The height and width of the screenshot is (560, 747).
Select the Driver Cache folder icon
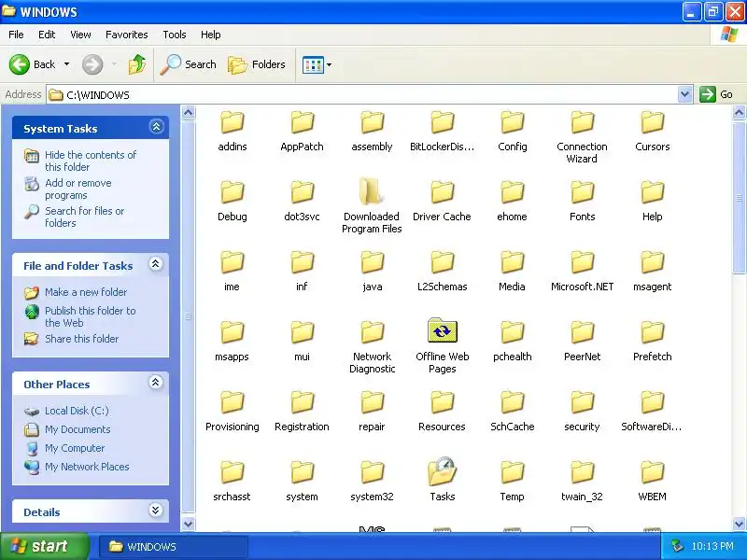click(x=442, y=192)
